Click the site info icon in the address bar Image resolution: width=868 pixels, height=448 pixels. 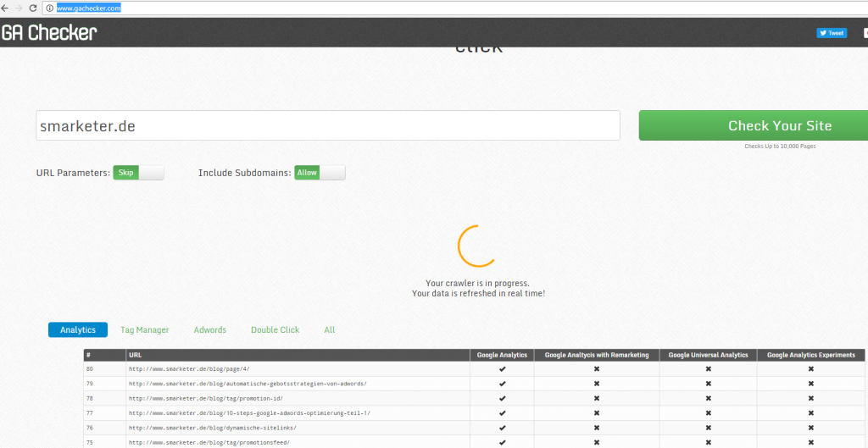coord(49,8)
